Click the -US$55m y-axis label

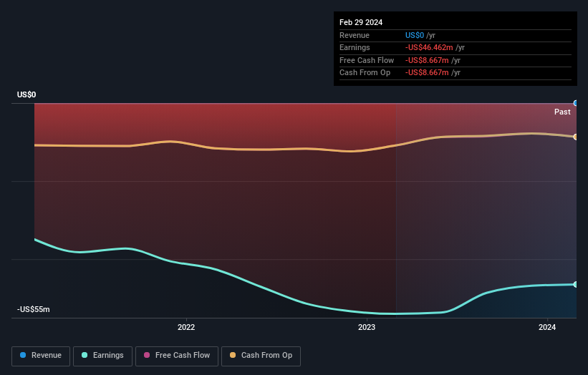point(34,309)
